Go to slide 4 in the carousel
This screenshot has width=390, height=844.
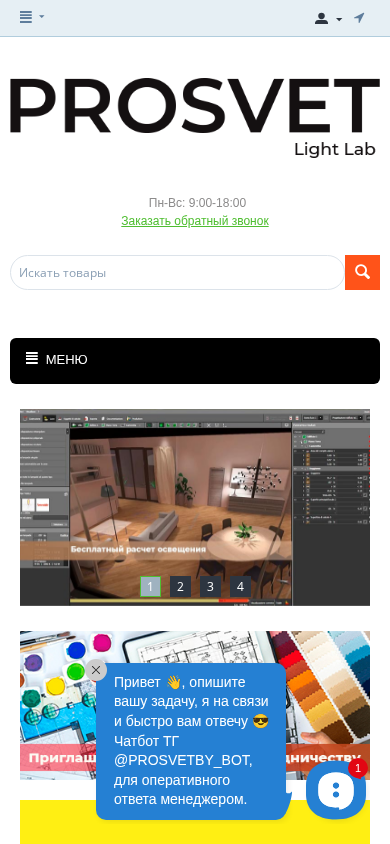[240, 586]
